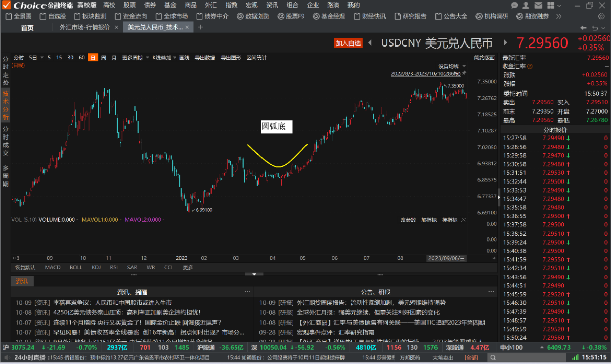Apply the BOLL indicator
The image size is (611, 364).
76,267
